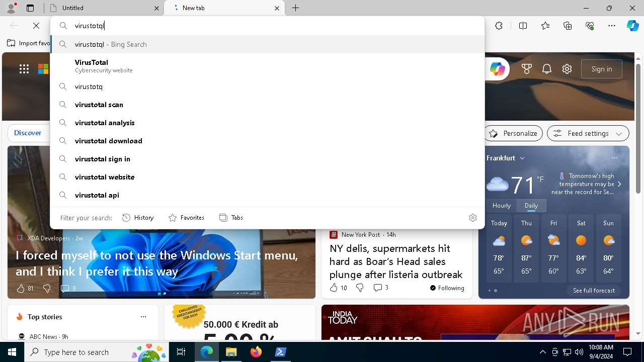This screenshot has width=644, height=362.
Task: Open the notifications bell
Action: pyautogui.click(x=547, y=69)
